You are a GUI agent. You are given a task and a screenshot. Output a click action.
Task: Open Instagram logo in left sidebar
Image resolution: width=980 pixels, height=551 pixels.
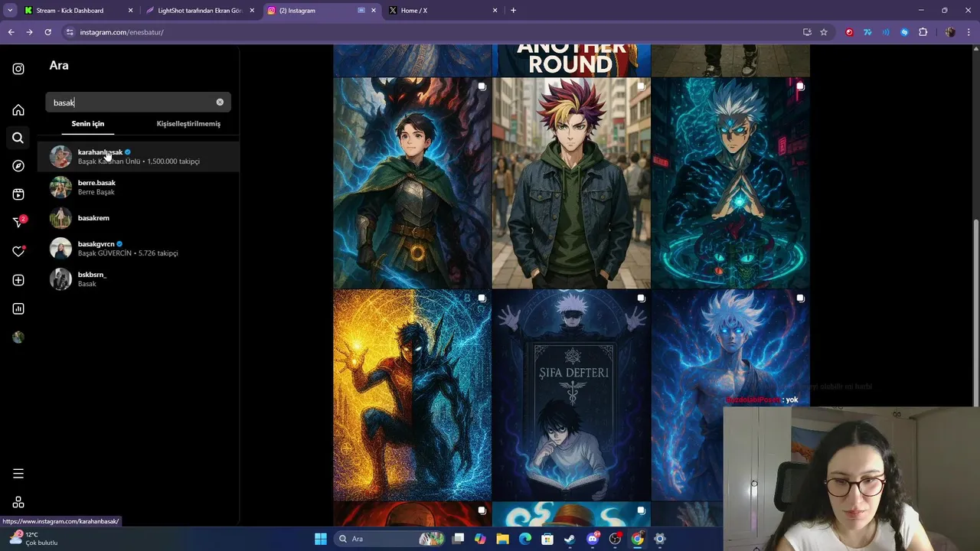point(18,69)
